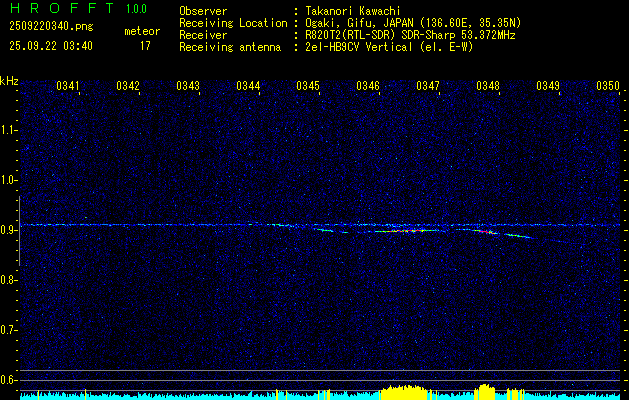Select the 0343 time marker
The width and height of the screenshot is (629, 400).
[188, 87]
